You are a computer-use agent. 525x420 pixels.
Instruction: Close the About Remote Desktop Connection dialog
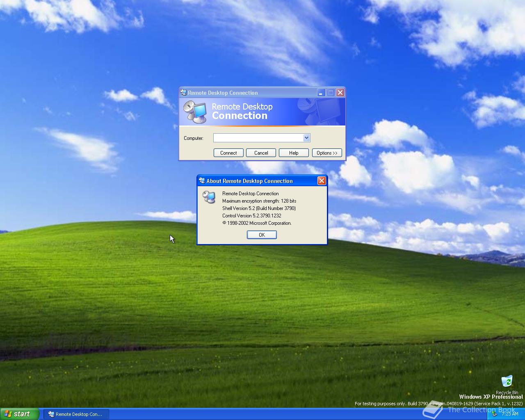[322, 180]
